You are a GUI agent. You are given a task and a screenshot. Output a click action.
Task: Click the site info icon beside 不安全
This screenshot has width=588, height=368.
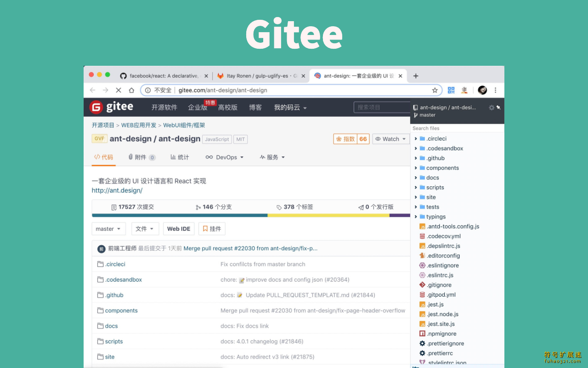coord(148,90)
